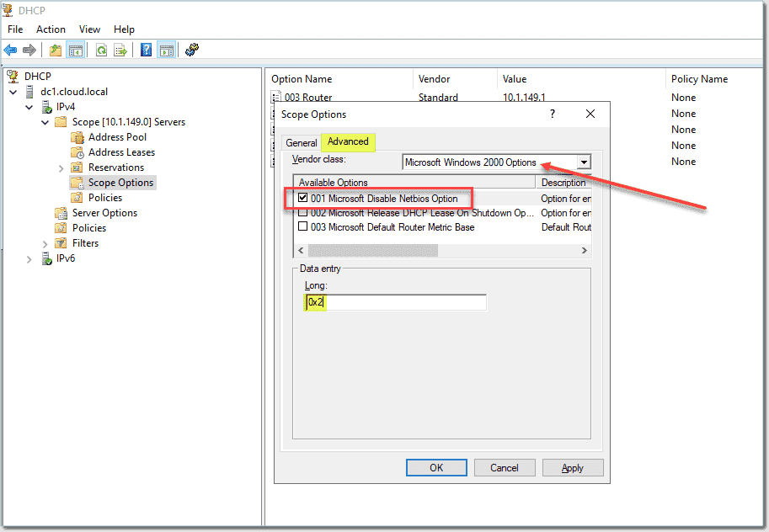Open Help using the question mark toolbar icon
This screenshot has height=532, width=769.
point(145,49)
